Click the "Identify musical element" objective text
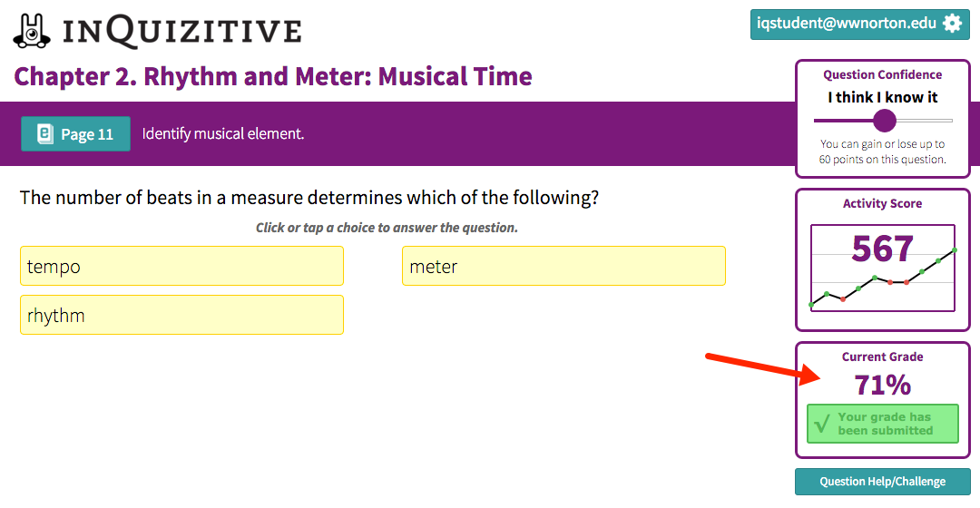Screen dimensions: 980x508 [x=223, y=134]
